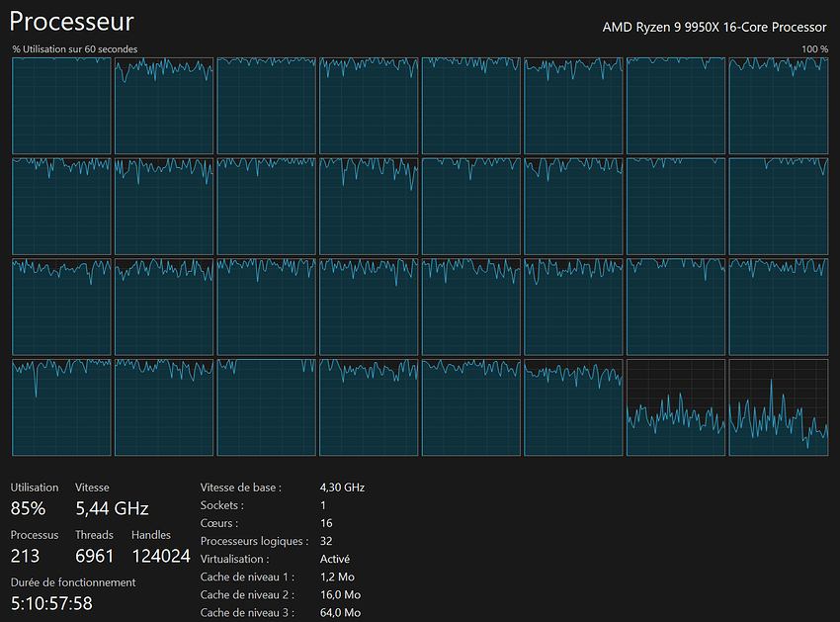Image resolution: width=840 pixels, height=622 pixels.
Task: Select the "6961" thread count
Action: pos(95,556)
